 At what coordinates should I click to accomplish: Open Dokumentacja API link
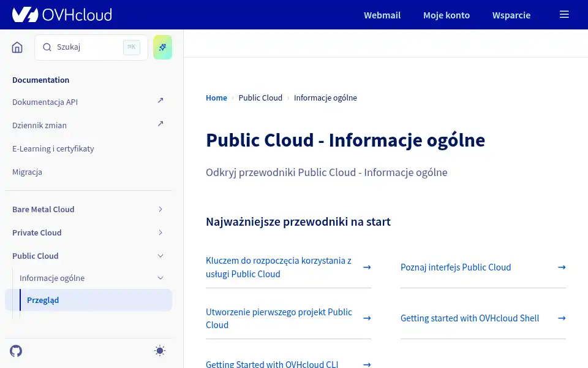point(45,102)
